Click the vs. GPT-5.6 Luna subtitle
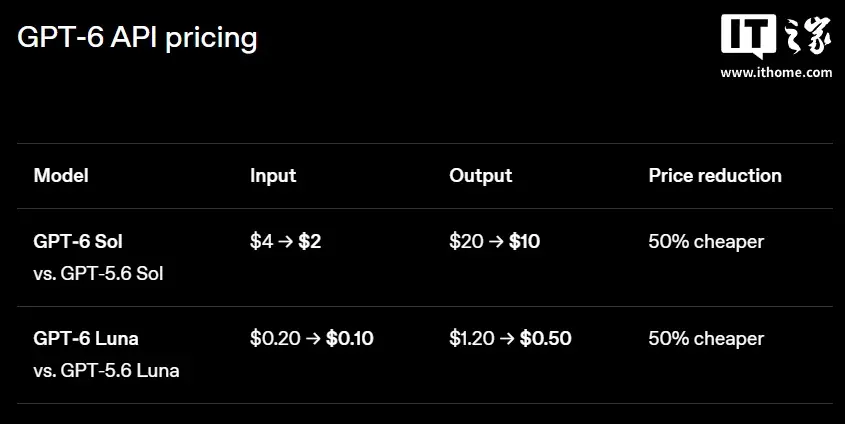Screen dimensions: 845x424 click(106, 371)
